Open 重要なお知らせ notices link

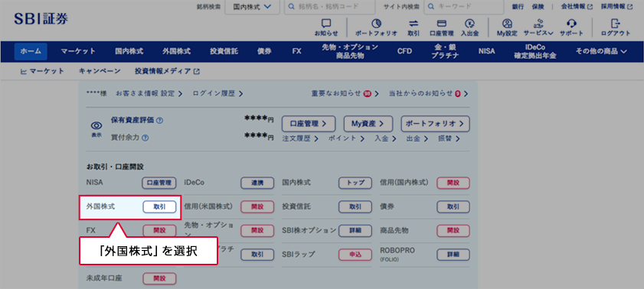click(x=345, y=93)
